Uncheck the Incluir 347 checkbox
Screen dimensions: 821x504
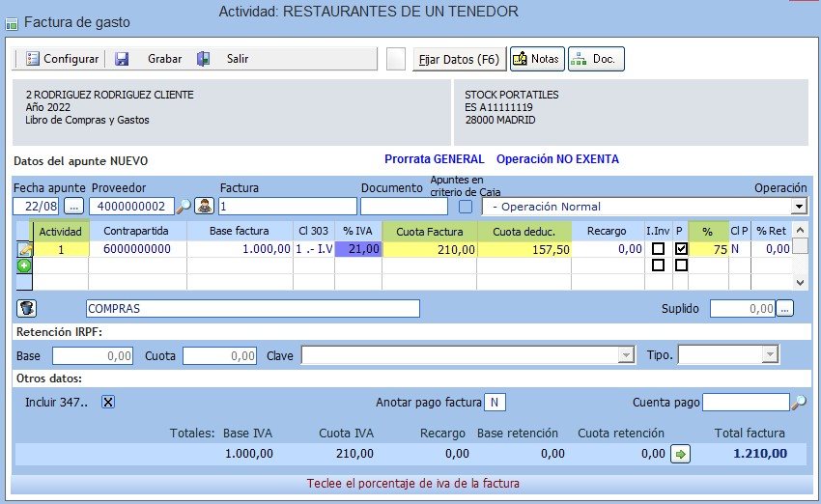[x=108, y=403]
